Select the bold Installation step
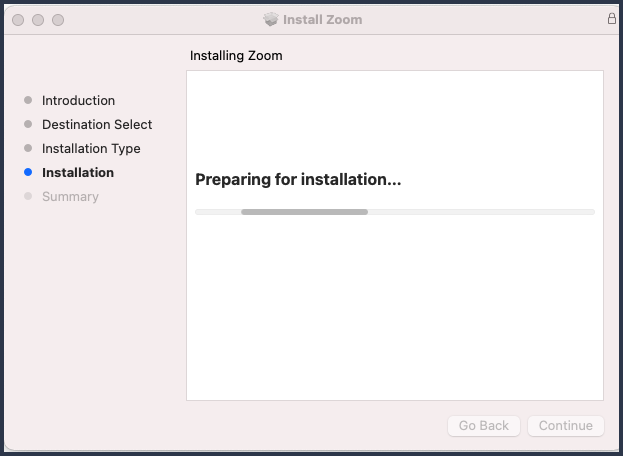Screen dimensions: 623x456 point(78,172)
